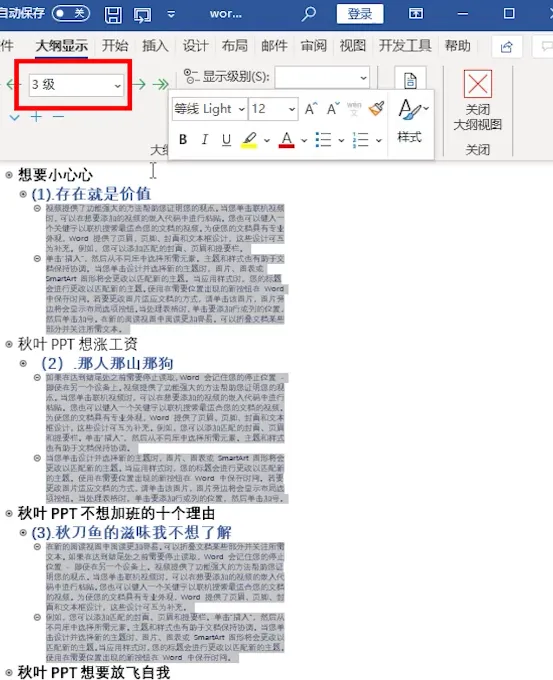Click the format painter brush icon

coord(376,108)
